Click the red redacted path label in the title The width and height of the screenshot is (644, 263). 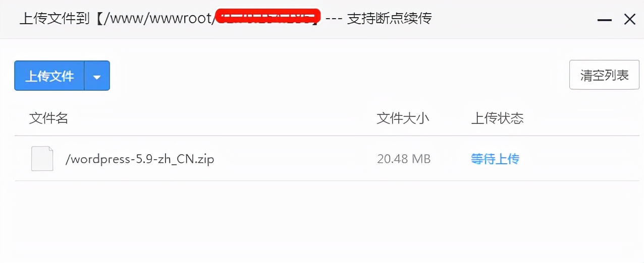tap(268, 18)
